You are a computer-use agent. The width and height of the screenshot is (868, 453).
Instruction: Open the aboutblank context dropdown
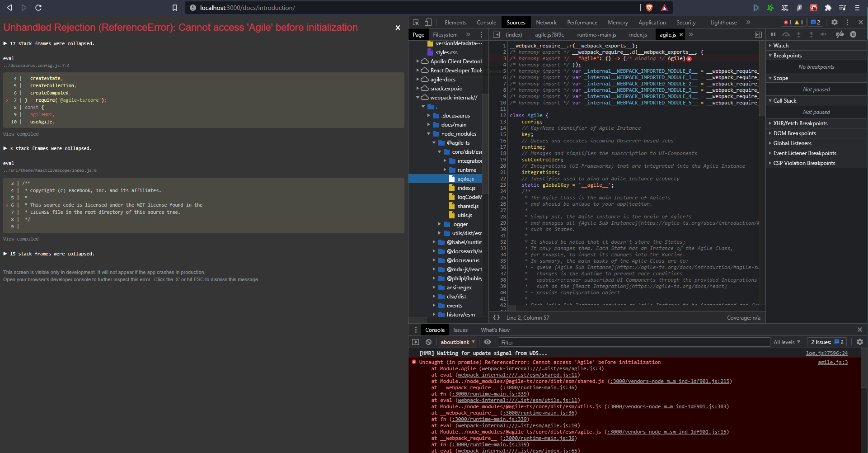point(458,342)
